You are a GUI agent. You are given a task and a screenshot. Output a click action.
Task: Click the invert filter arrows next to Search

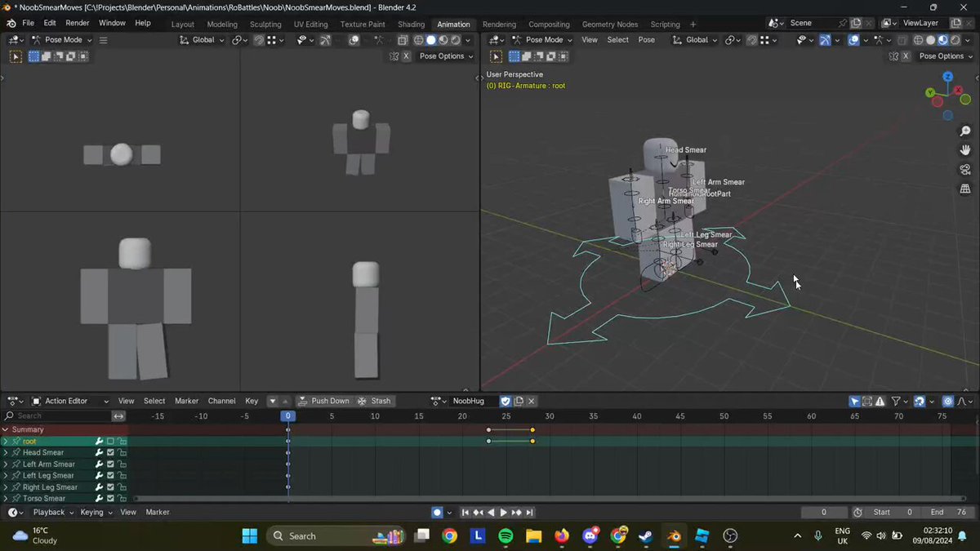pos(118,416)
